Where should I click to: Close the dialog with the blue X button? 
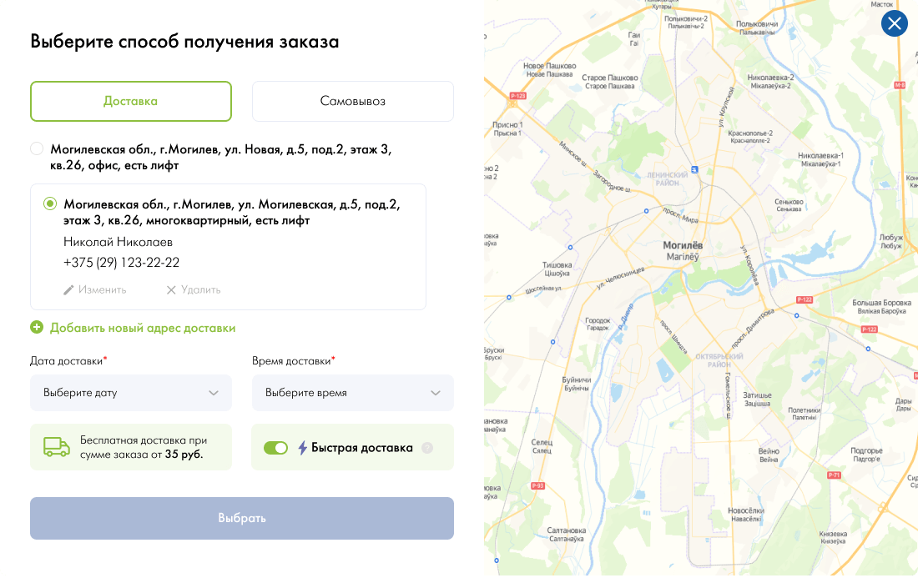895,23
